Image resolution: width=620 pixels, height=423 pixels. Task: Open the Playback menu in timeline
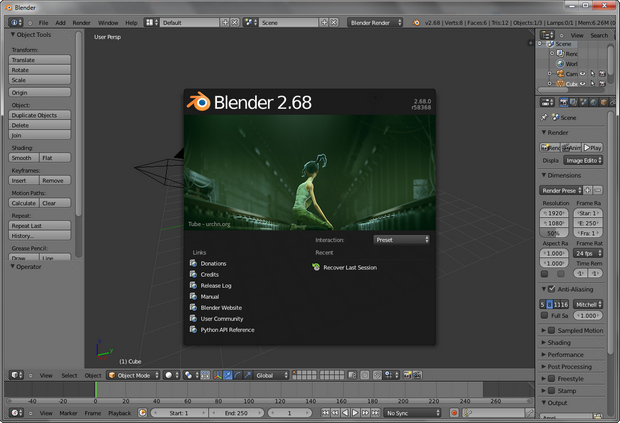[x=119, y=413]
